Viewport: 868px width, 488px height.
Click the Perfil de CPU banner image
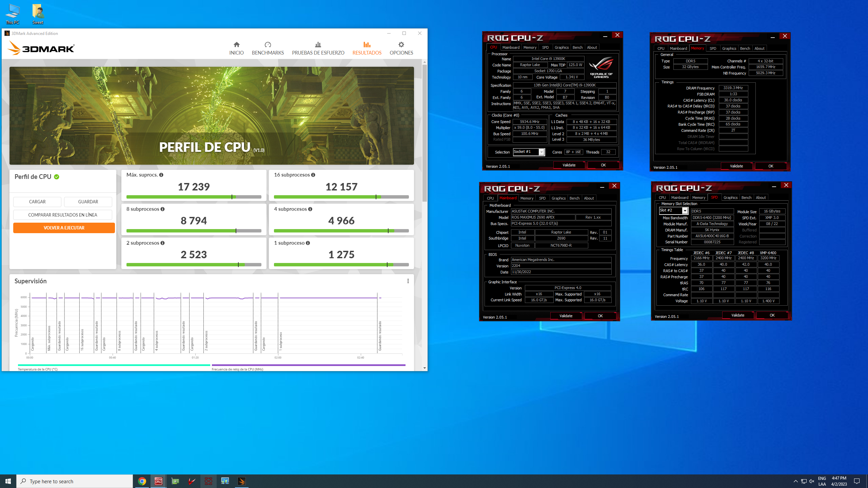tap(212, 116)
